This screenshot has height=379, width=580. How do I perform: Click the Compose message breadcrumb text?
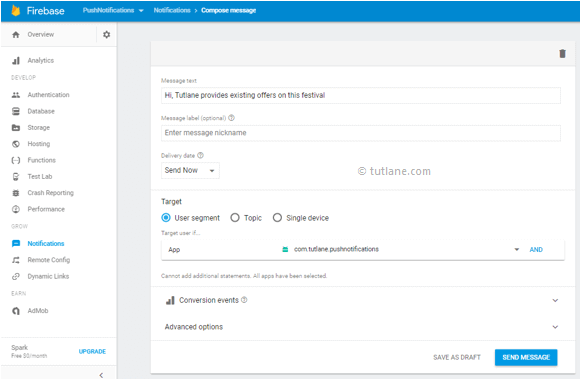[x=229, y=10]
